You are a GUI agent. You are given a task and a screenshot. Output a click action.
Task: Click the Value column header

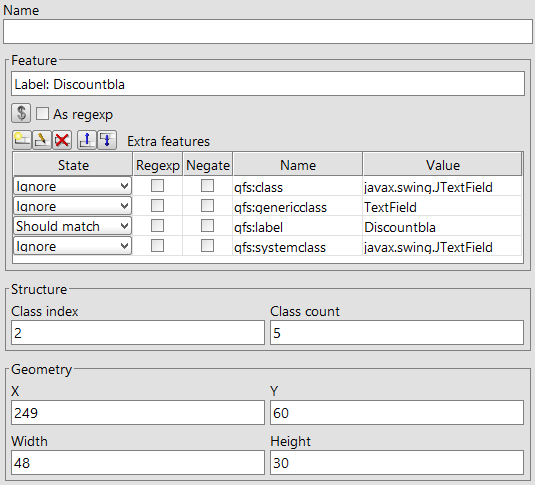pos(443,165)
